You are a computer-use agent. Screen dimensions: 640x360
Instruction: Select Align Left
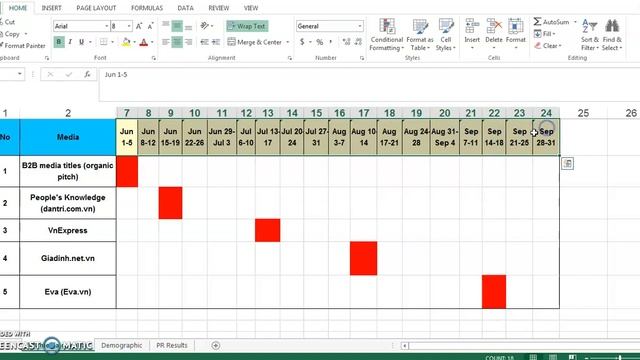[165, 42]
